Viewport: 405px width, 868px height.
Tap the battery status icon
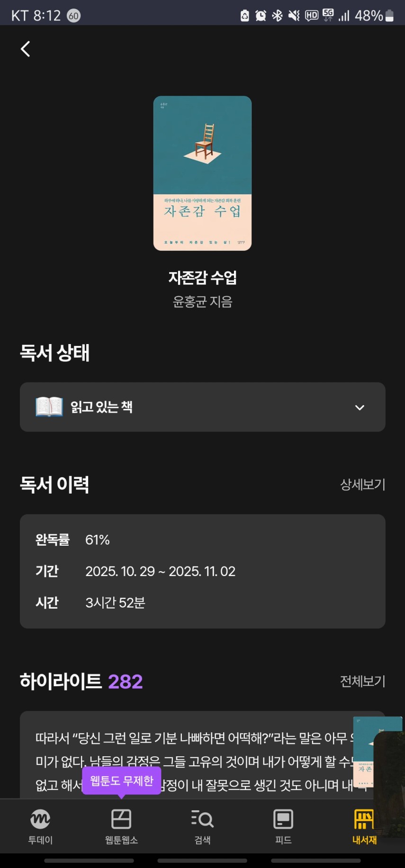(390, 16)
